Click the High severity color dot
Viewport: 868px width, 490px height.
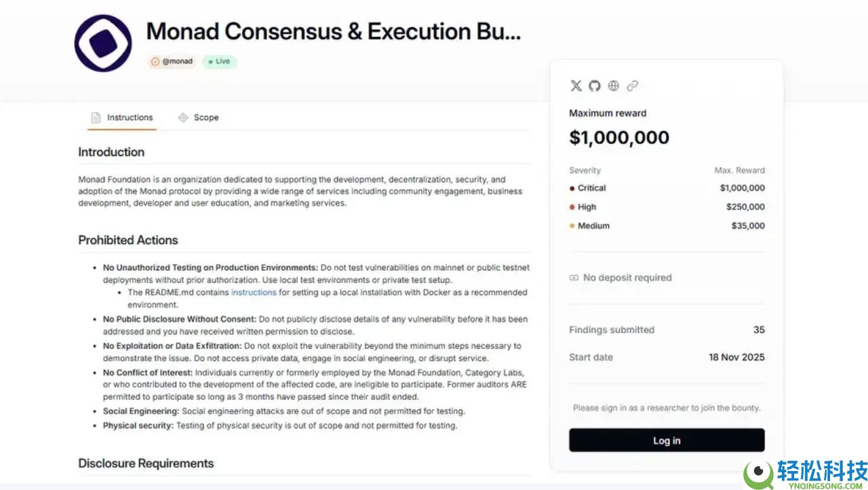[572, 207]
